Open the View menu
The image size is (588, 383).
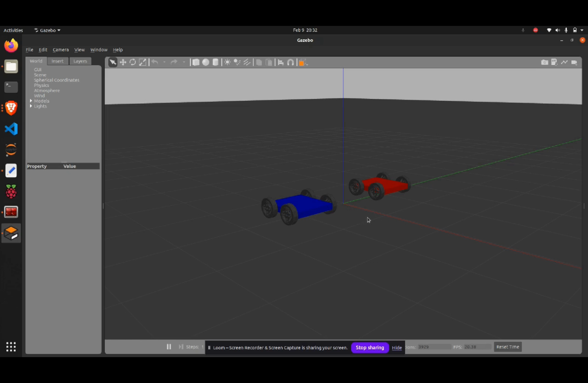pyautogui.click(x=79, y=50)
